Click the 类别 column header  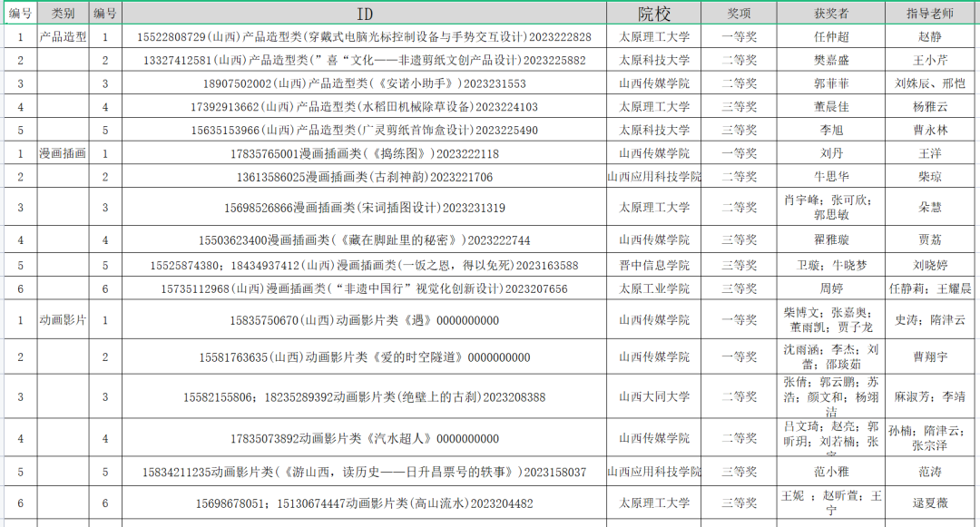(64, 13)
